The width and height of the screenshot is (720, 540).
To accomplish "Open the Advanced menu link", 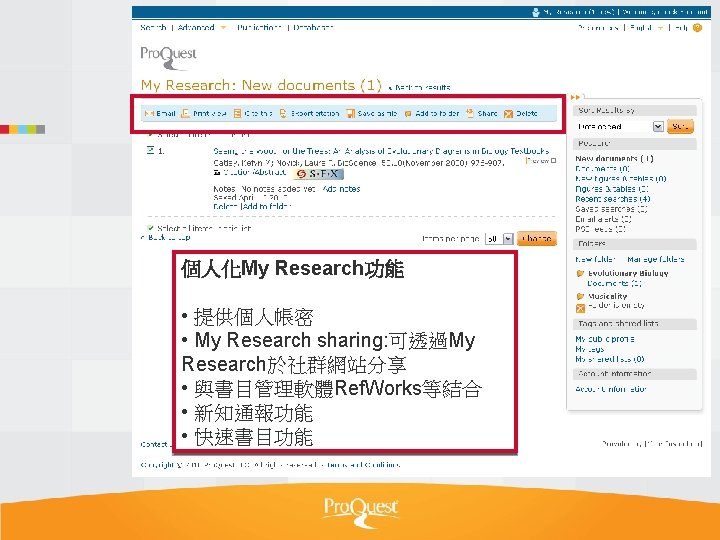I will click(196, 28).
